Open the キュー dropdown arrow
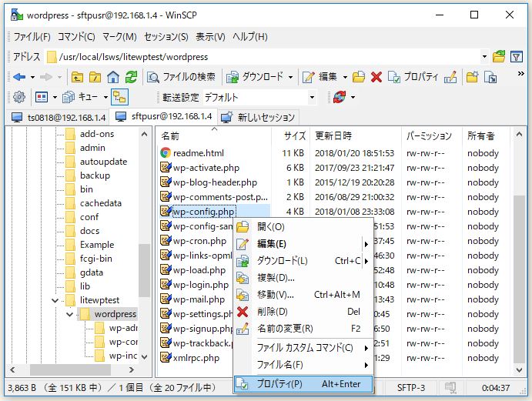This screenshot has height=401, width=532. click(105, 98)
